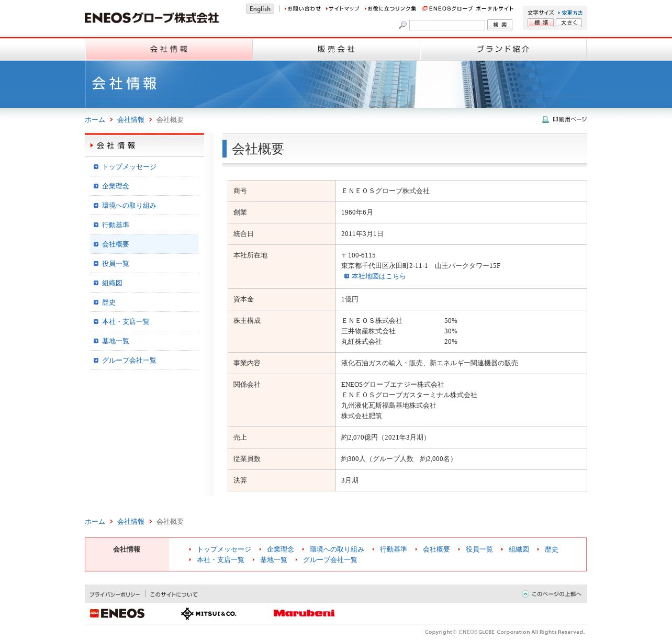The height and width of the screenshot is (640, 672).
Task: Open トップメッセージ in footer link box
Action: tap(224, 549)
